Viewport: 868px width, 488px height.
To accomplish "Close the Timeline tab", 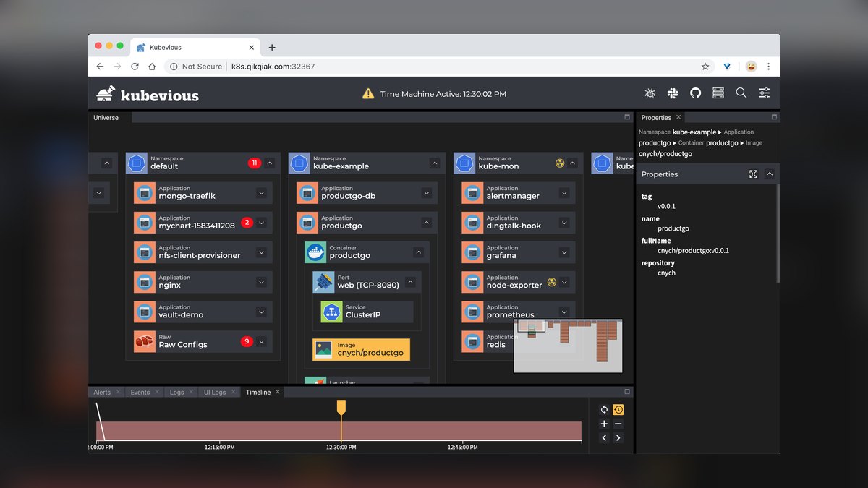I will 278,392.
